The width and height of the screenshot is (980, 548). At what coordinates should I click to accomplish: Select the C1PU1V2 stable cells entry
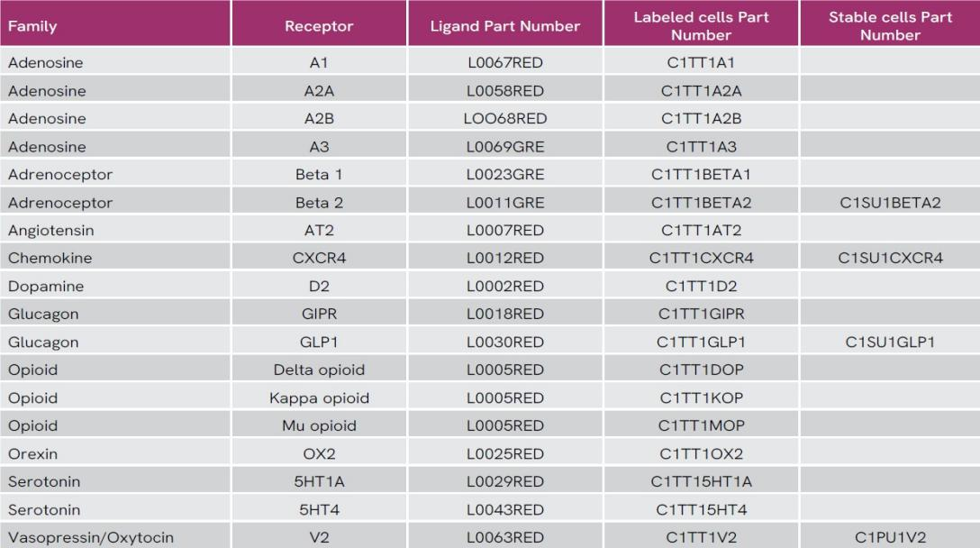pyautogui.click(x=890, y=537)
